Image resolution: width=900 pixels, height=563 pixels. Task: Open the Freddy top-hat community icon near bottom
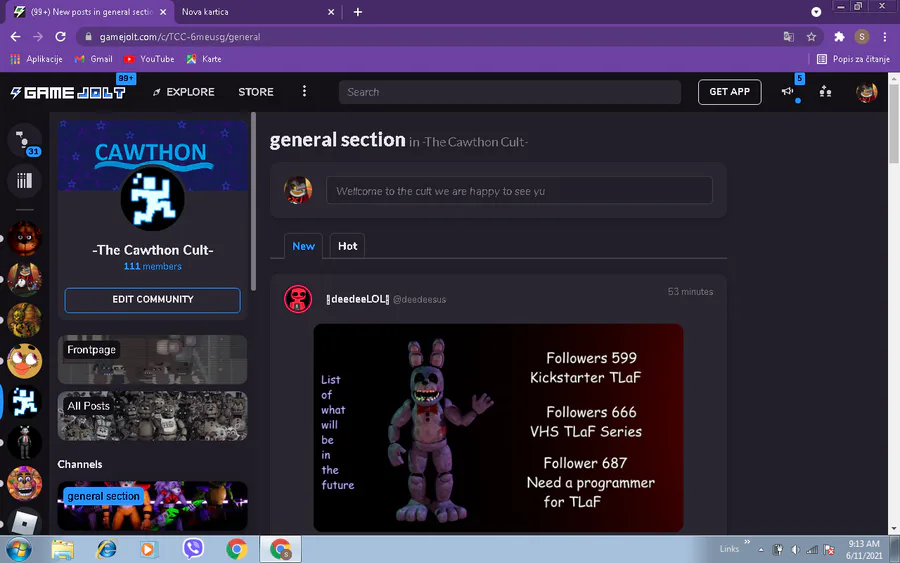(24, 483)
